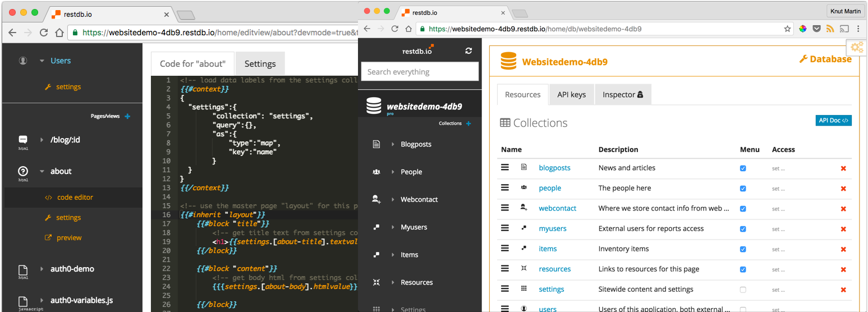Screen dimensions: 868x312
Task: Click the red delete X for blogposts
Action: (843, 168)
